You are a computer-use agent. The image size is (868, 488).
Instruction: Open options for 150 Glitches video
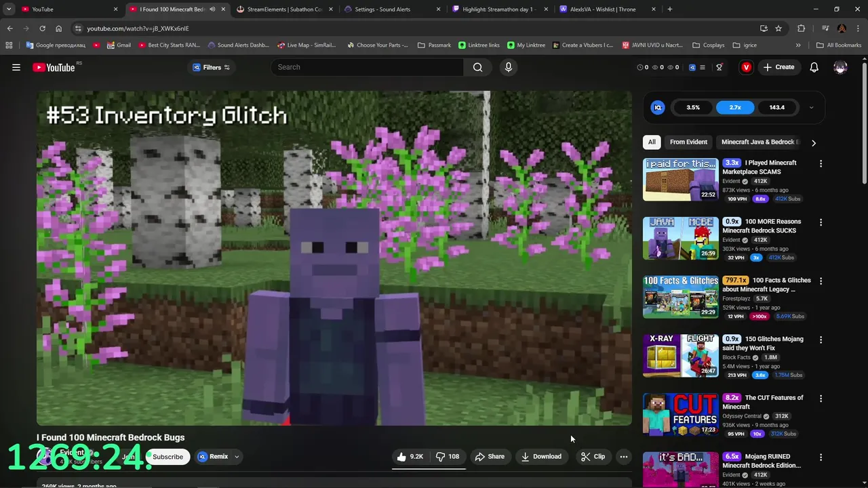click(x=821, y=340)
